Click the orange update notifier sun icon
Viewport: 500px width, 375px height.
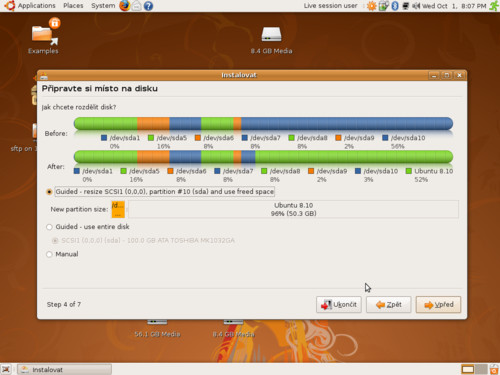tap(372, 6)
